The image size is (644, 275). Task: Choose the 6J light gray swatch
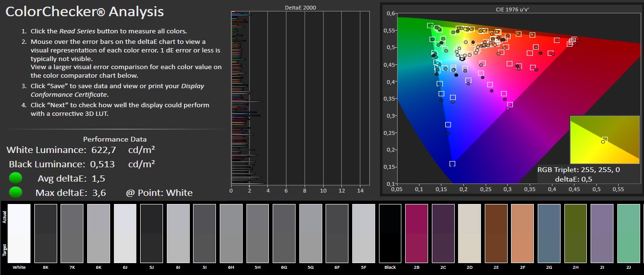point(125,234)
